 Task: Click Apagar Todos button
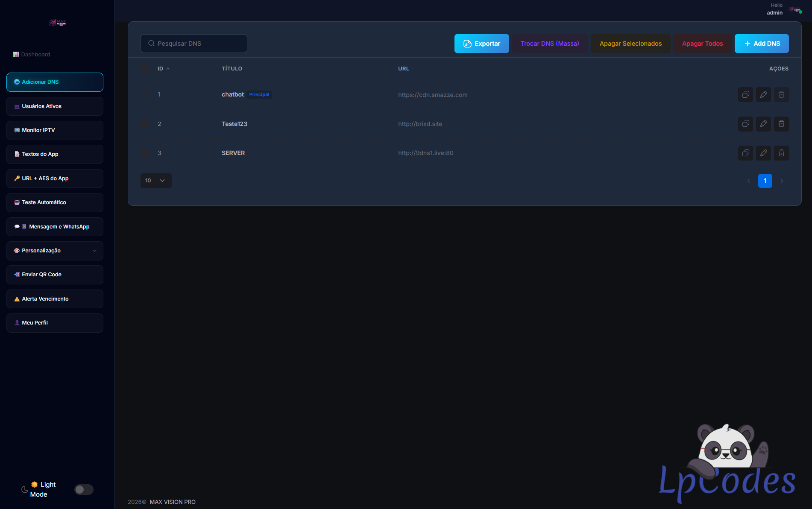click(x=702, y=44)
